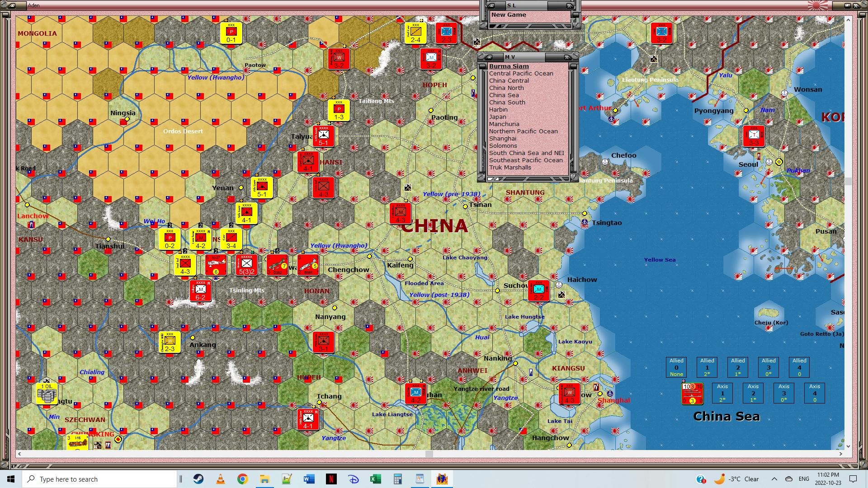This screenshot has height=488, width=868.
Task: Select the Axis 2 sea box section
Action: (x=753, y=393)
